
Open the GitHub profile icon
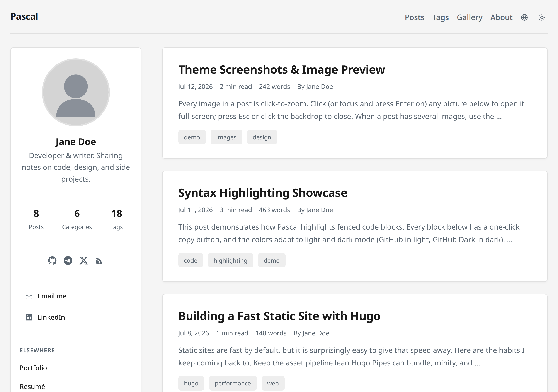(52, 261)
